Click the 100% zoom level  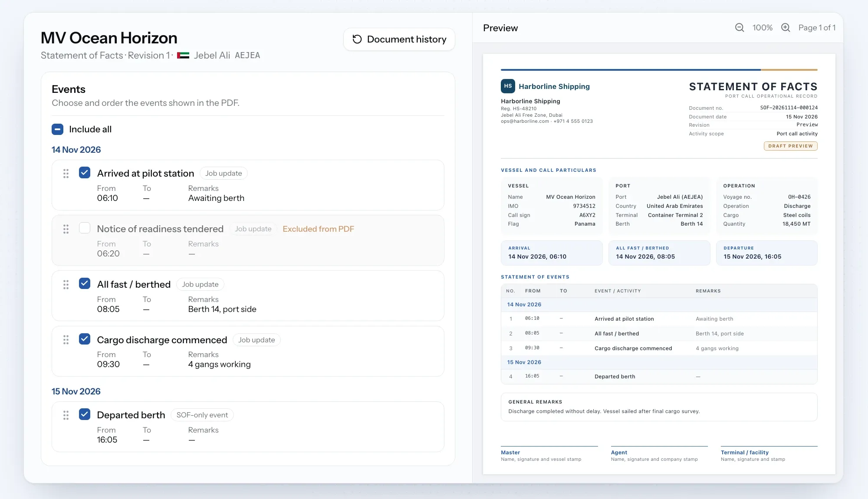click(763, 28)
